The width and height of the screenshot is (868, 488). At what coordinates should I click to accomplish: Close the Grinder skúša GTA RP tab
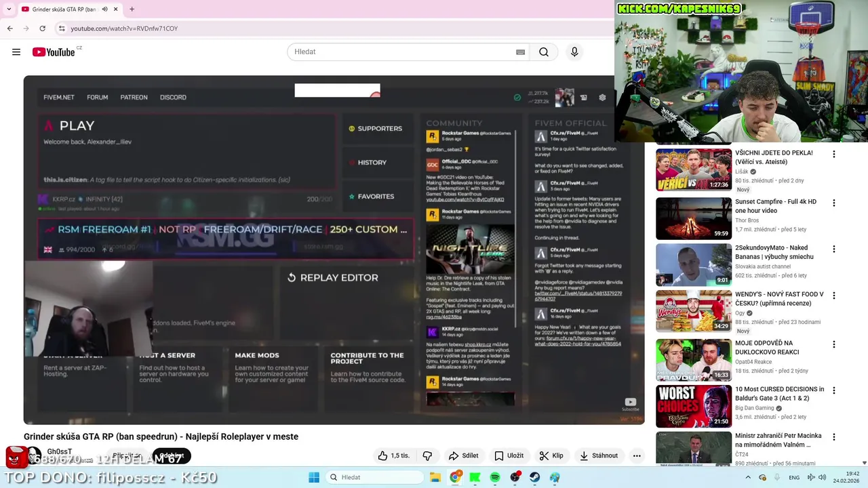pyautogui.click(x=116, y=9)
